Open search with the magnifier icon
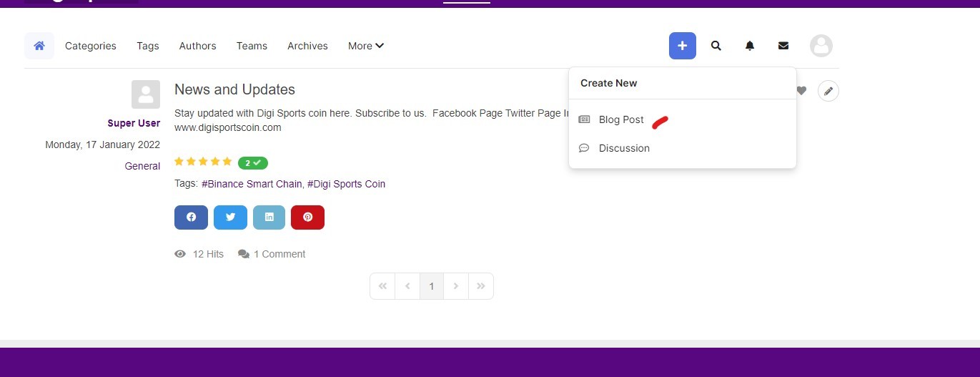 click(x=716, y=46)
